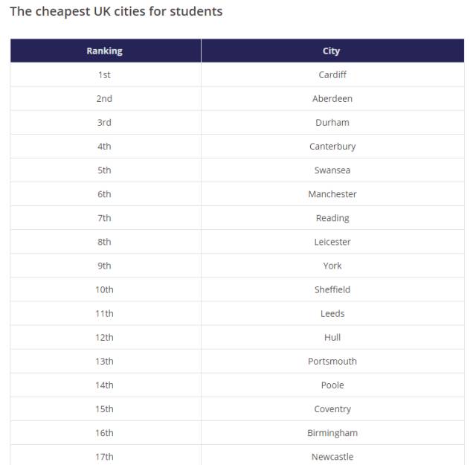Select the Manchester city cell
This screenshot has height=465, width=476.
tap(332, 194)
